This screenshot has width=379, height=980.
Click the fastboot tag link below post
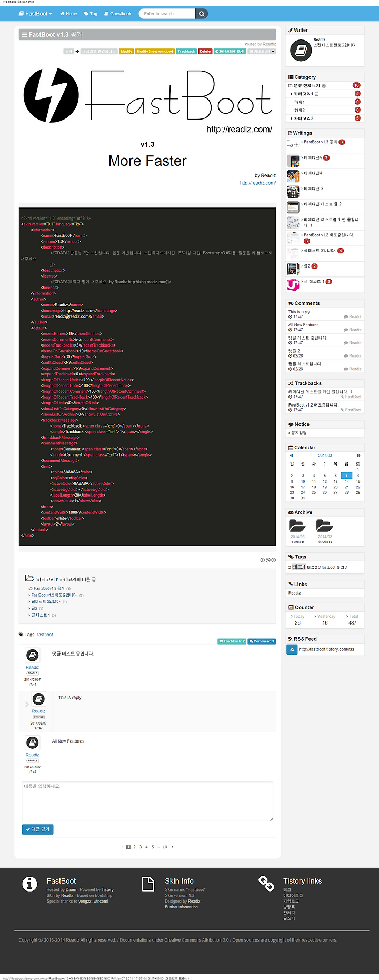tap(45, 635)
